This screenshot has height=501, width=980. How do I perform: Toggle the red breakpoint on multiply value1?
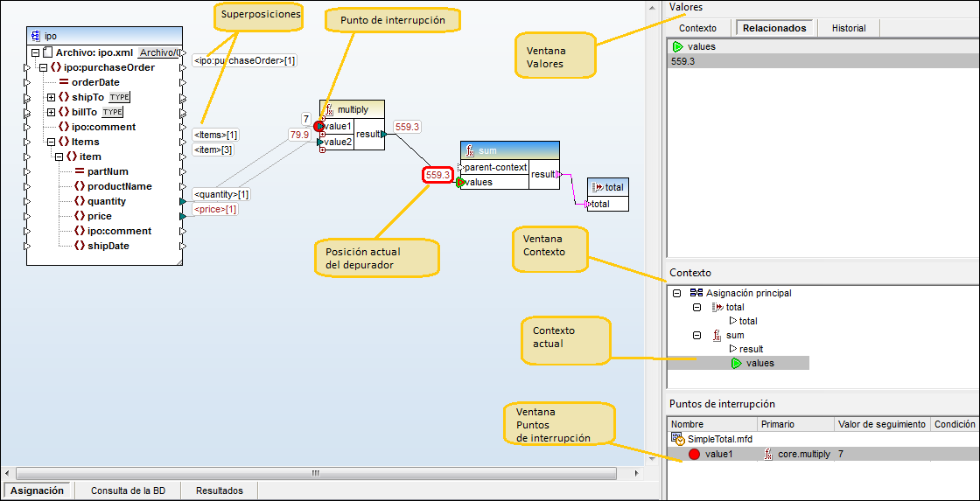(319, 126)
